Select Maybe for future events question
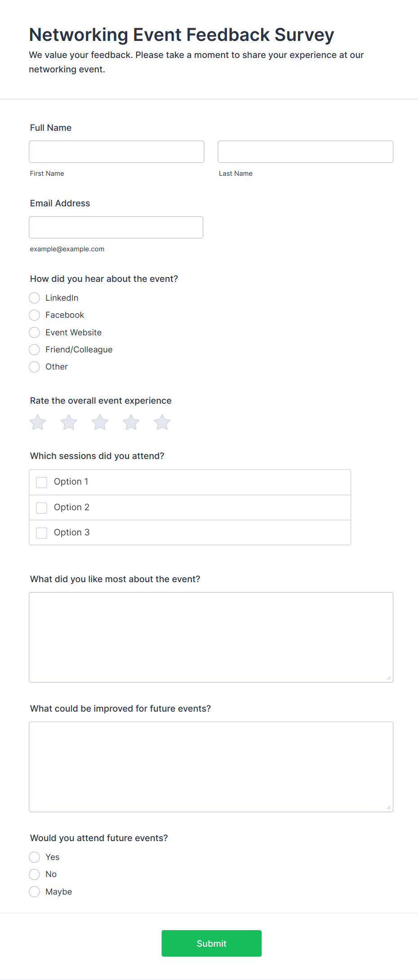The width and height of the screenshot is (418, 980). 34,891
